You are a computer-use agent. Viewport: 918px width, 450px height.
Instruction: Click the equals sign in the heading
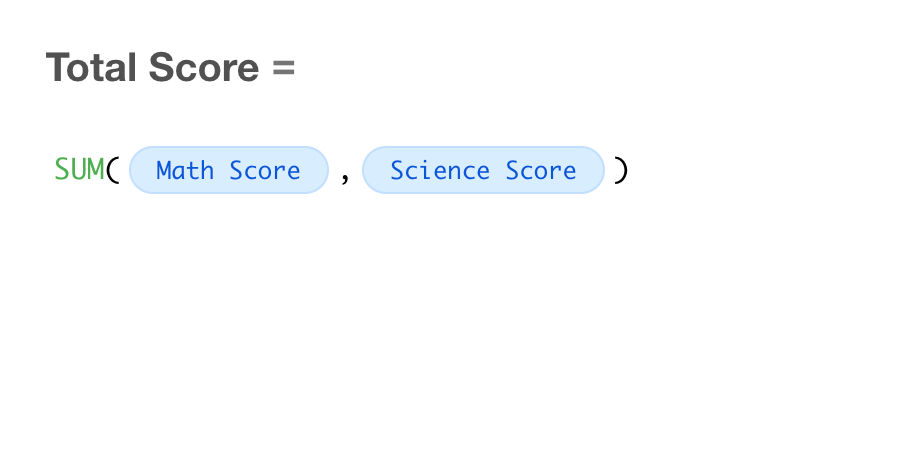[283, 68]
